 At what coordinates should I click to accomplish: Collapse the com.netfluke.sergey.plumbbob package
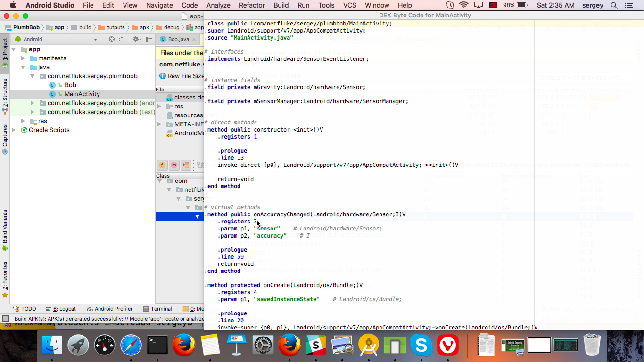33,76
